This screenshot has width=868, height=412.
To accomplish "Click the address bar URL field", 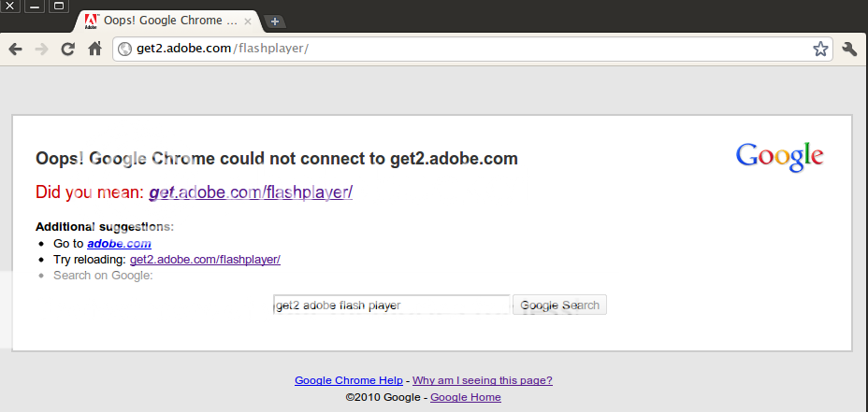I will (x=471, y=49).
